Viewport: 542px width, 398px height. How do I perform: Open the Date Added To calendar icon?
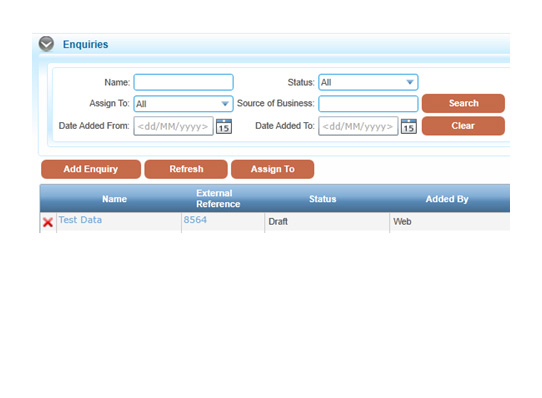coord(409,126)
